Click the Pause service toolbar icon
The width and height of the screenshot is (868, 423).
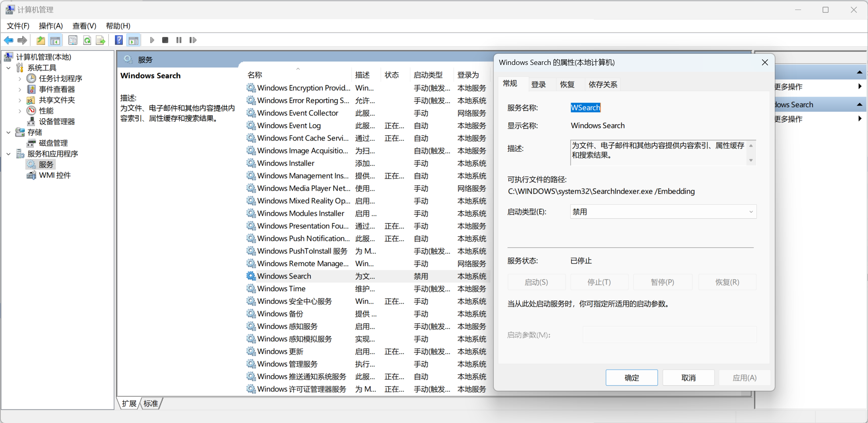(179, 40)
